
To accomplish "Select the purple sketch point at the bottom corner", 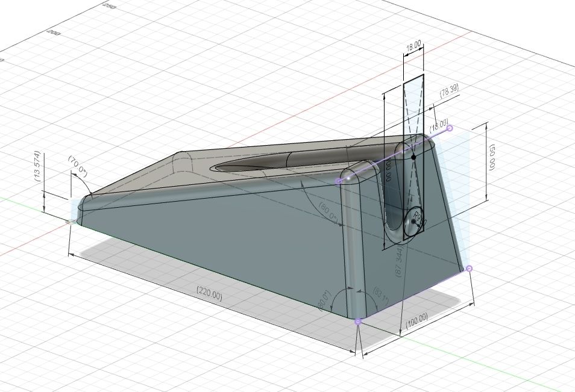I will [x=358, y=322].
